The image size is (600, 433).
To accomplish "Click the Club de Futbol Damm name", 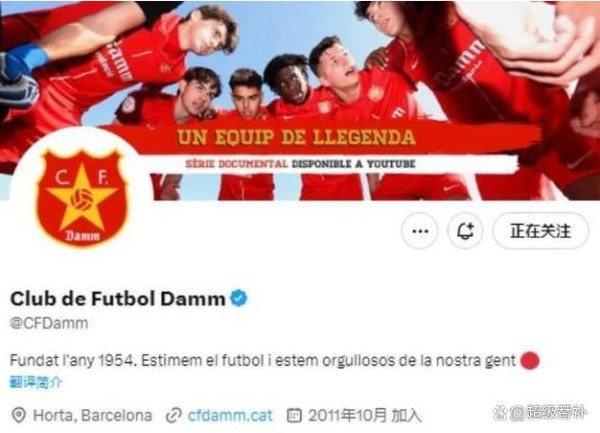I will tap(117, 299).
